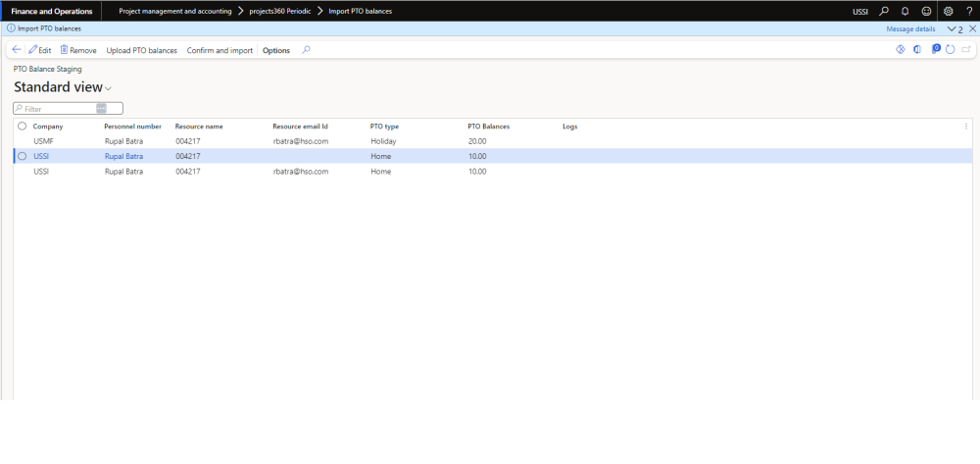Go back using the left arrow
Viewport: 980px width, 464px height.
(x=17, y=50)
